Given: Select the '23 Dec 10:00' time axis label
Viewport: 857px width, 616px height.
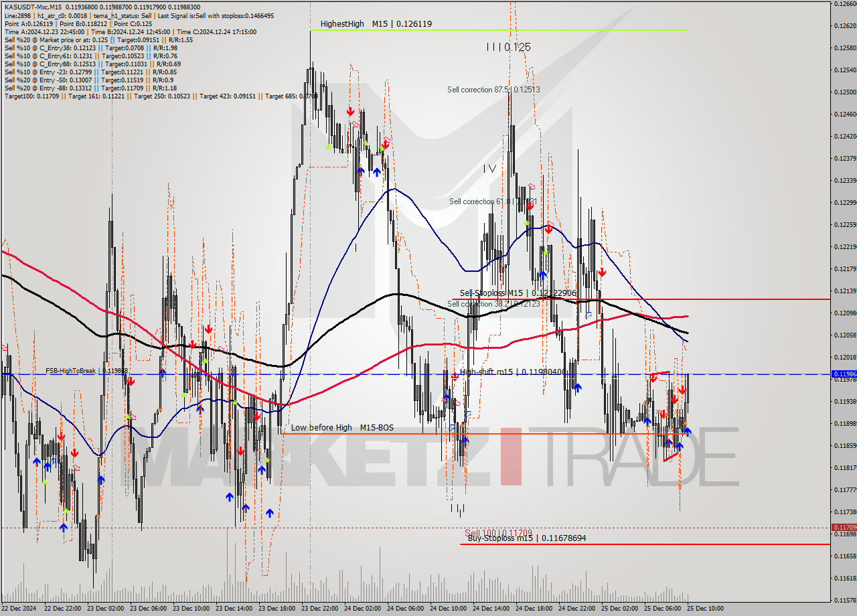Looking at the screenshot, I should [191, 609].
